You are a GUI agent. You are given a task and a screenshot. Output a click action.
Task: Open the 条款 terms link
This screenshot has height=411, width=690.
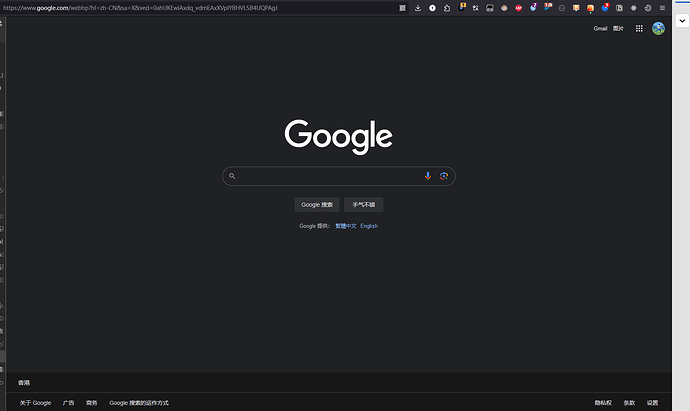tap(629, 403)
